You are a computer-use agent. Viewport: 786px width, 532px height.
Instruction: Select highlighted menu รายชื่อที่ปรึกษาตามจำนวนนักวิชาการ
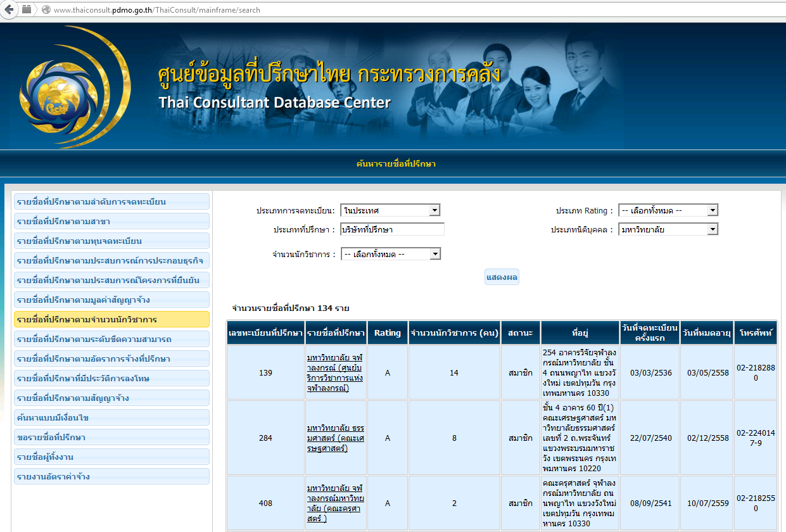pyautogui.click(x=111, y=319)
